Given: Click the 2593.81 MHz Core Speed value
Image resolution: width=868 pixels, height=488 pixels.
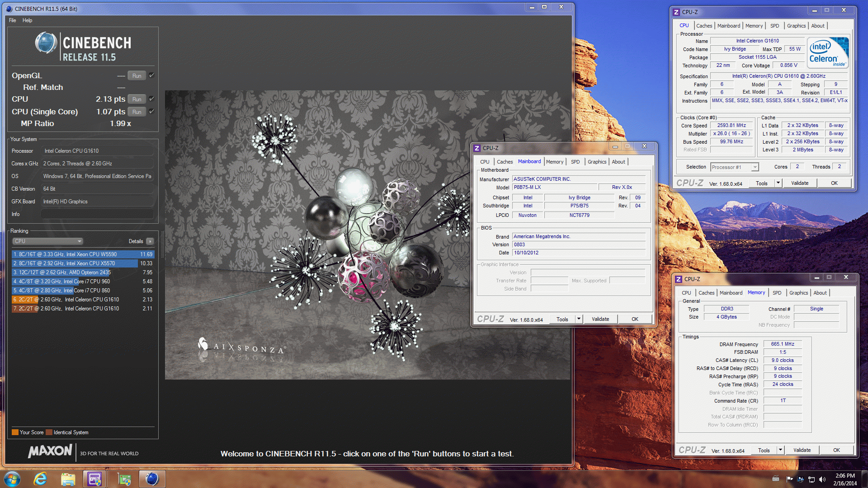Looking at the screenshot, I should 731,126.
